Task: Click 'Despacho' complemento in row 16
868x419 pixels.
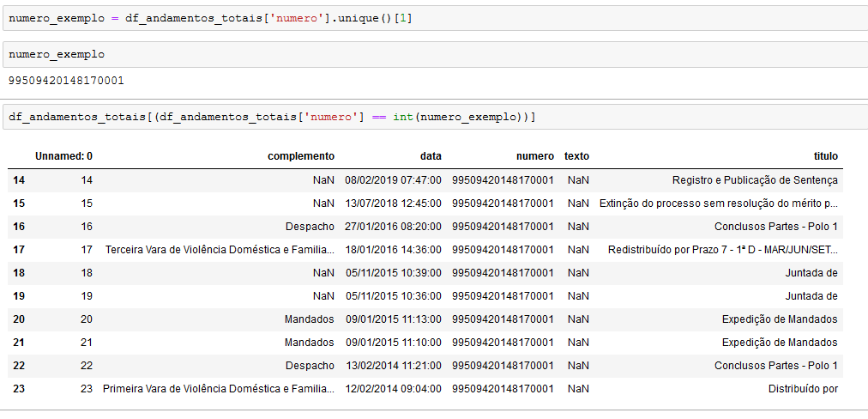Action: point(310,226)
